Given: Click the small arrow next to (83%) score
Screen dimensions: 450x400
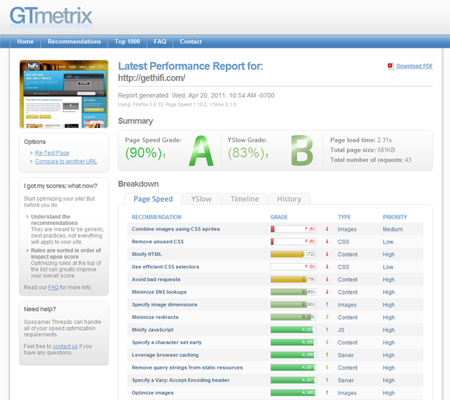Looking at the screenshot, I should coord(267,155).
